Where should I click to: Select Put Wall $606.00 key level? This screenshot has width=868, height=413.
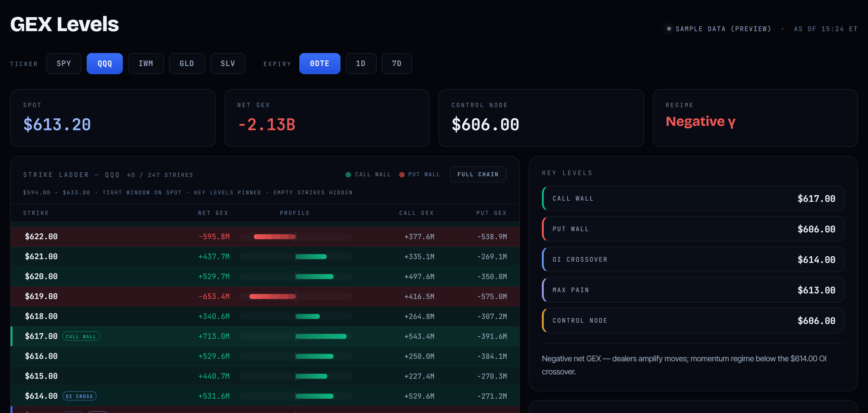[693, 229]
